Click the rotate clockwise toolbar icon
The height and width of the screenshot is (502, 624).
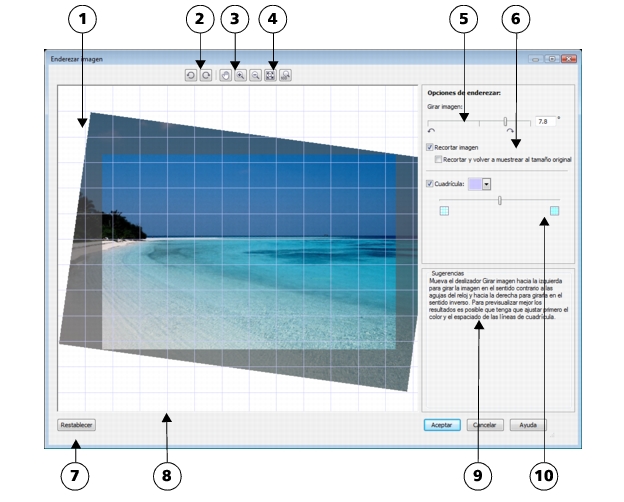click(x=205, y=75)
